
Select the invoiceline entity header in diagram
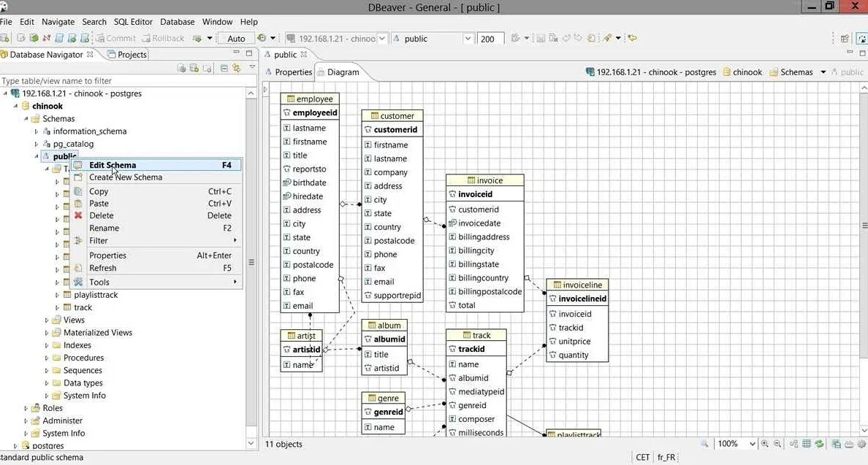(x=577, y=285)
